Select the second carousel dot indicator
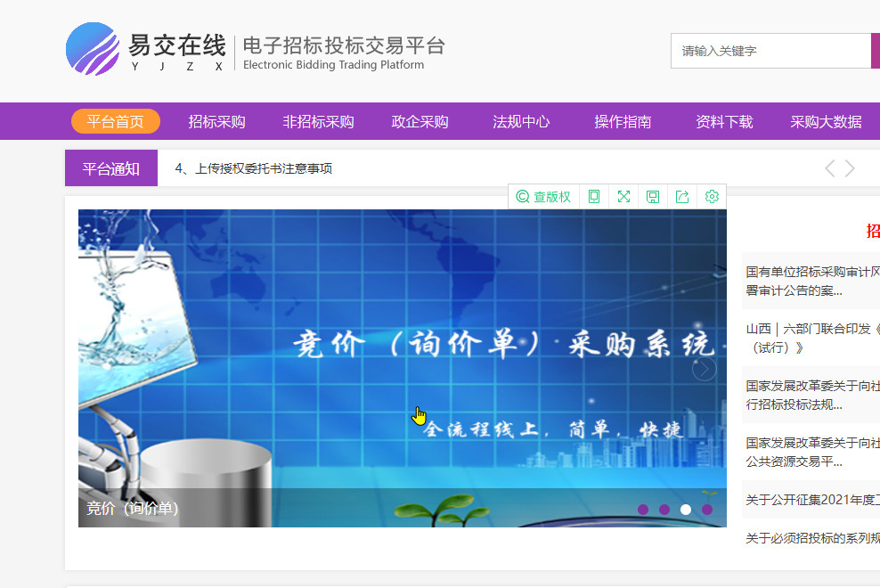Image resolution: width=880 pixels, height=588 pixels. pyautogui.click(x=664, y=510)
